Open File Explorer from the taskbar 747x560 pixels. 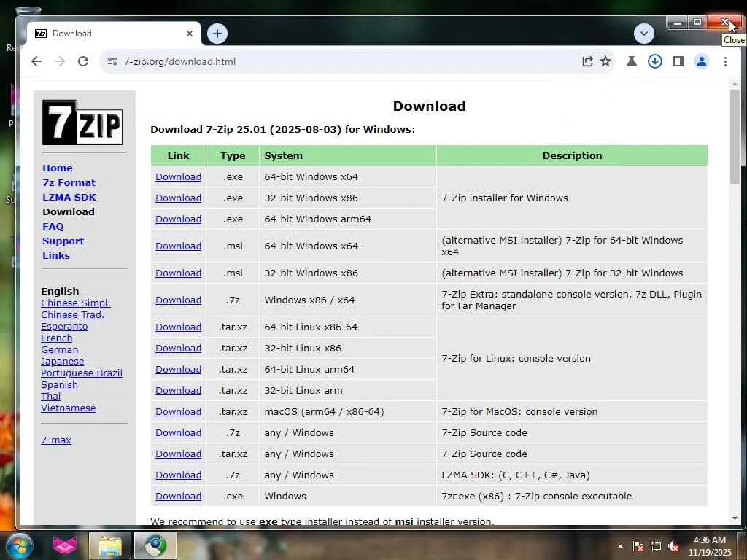click(110, 545)
